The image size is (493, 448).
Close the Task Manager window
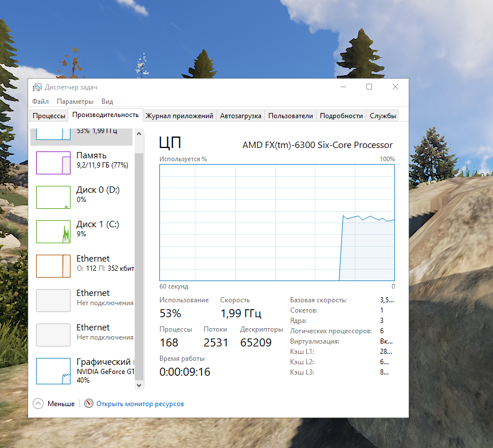point(396,87)
